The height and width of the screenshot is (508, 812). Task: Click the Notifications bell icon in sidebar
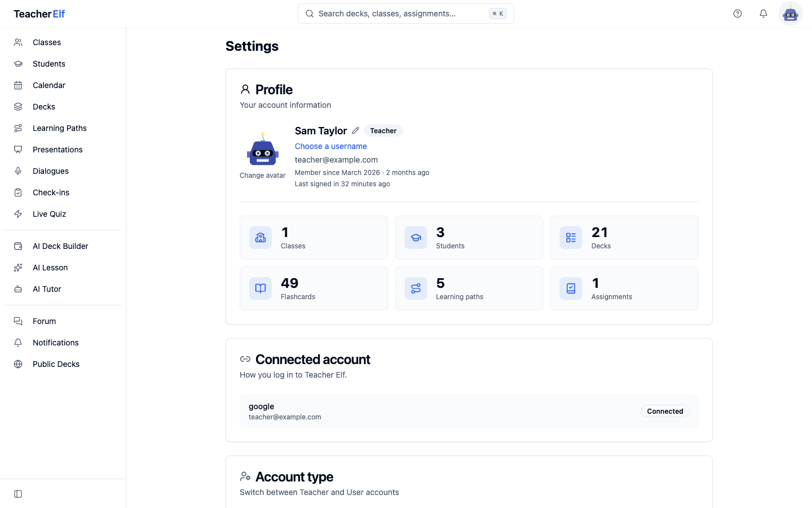tap(18, 343)
